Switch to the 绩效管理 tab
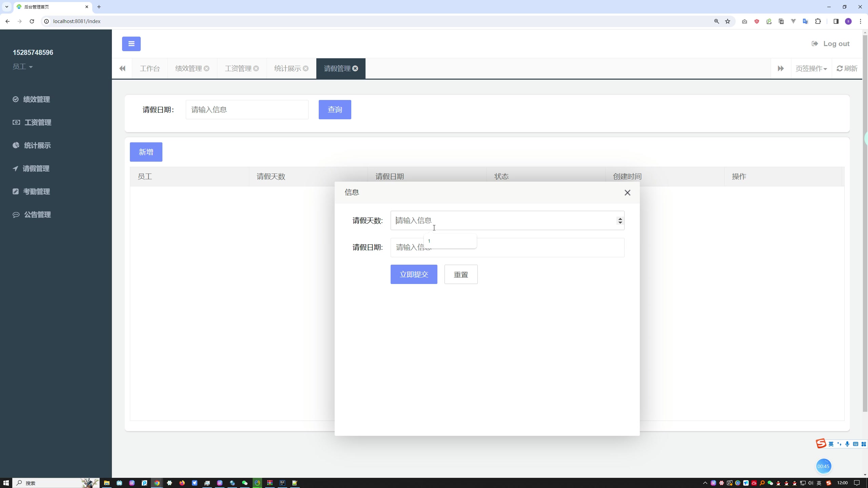868x488 pixels. (188, 68)
